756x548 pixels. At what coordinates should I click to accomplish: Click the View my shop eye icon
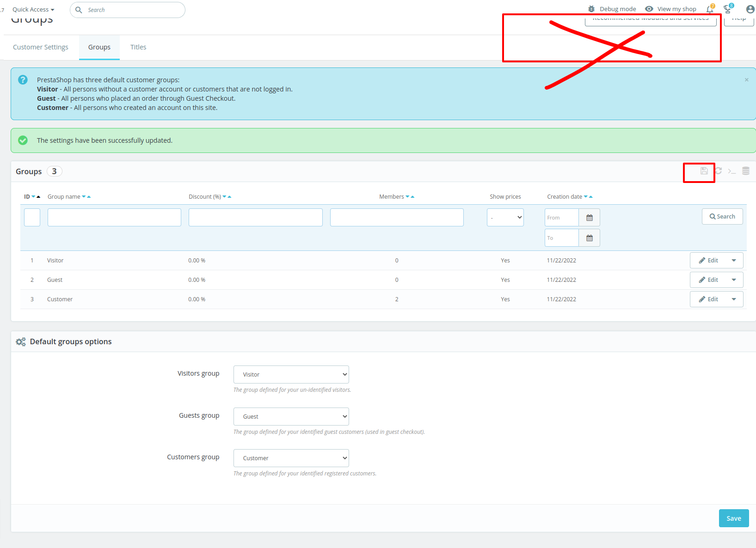click(x=649, y=8)
